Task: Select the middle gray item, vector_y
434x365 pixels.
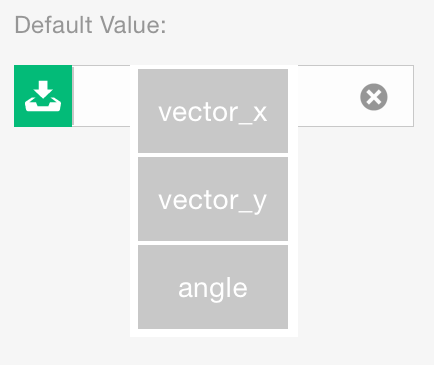Action: (213, 199)
